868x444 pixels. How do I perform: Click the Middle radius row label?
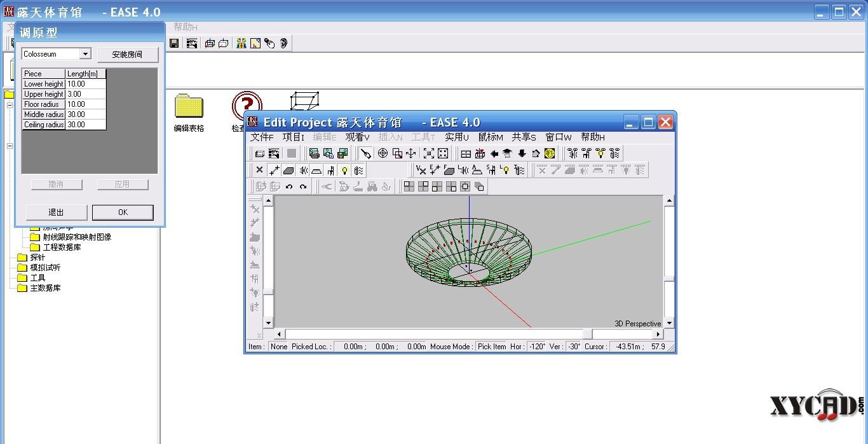point(44,114)
